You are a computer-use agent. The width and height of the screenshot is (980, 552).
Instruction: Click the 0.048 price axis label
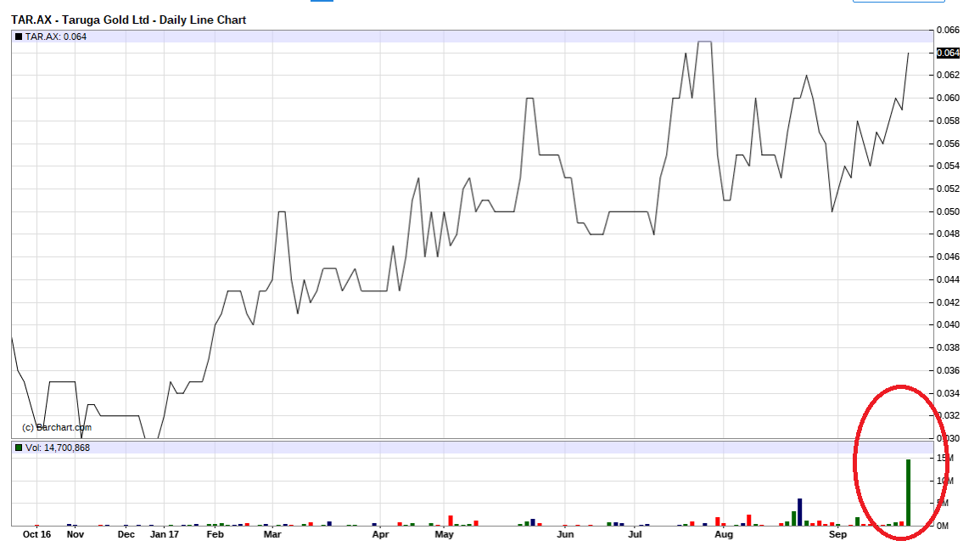point(948,234)
